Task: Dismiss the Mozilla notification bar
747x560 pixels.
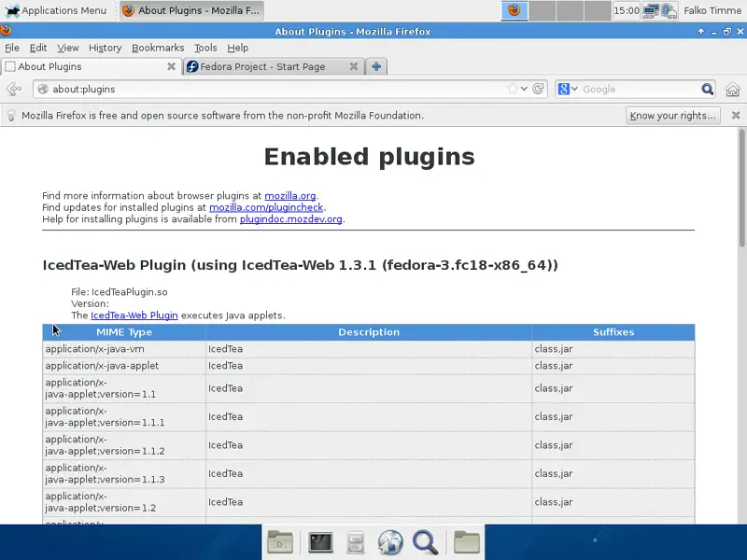Action: coord(736,115)
